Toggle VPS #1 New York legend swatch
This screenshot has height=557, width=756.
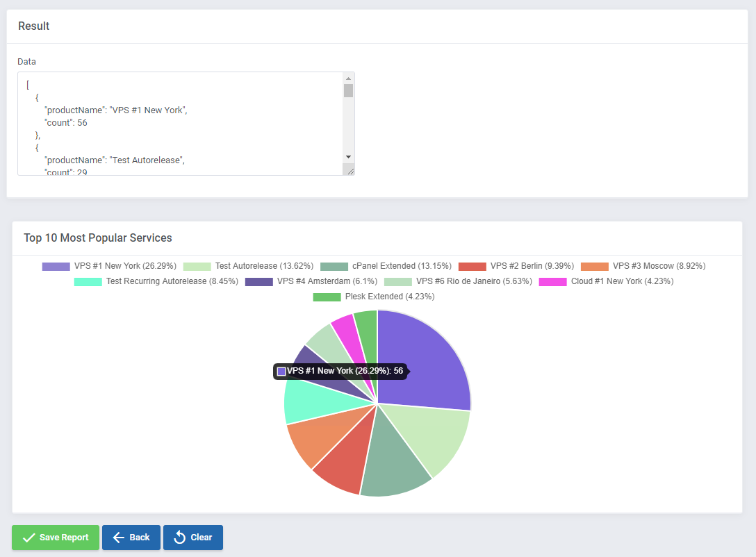(56, 267)
